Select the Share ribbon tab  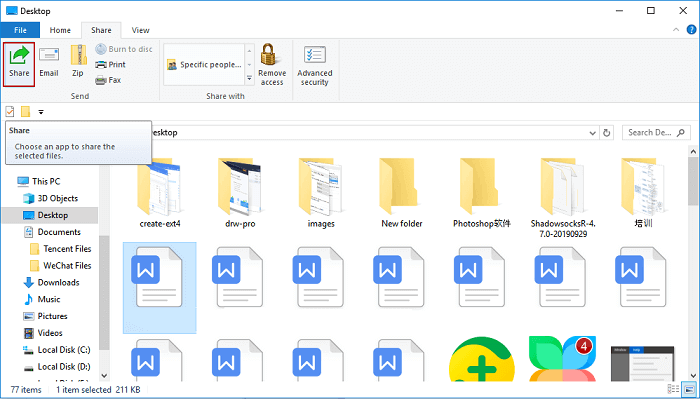101,30
